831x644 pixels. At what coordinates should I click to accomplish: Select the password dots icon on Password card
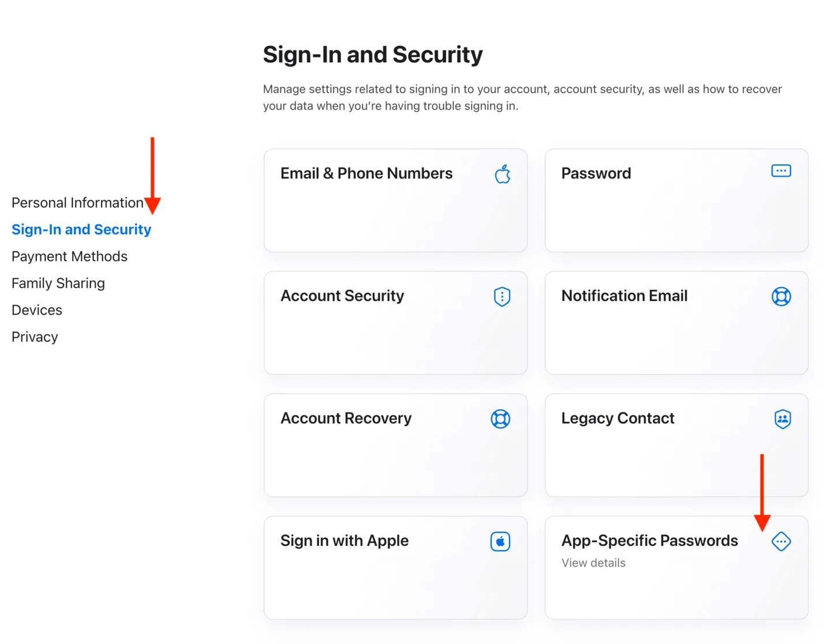point(781,171)
